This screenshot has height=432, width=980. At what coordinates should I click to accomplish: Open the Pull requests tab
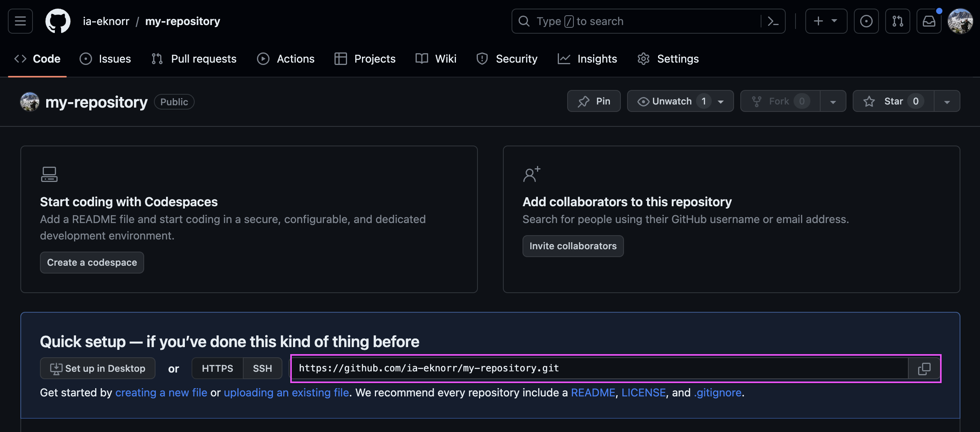(194, 59)
